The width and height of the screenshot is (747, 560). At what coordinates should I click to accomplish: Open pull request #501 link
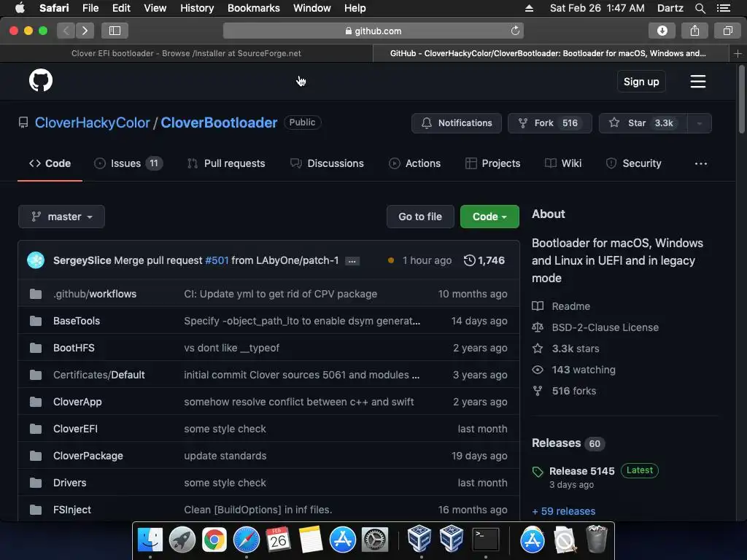(x=217, y=260)
